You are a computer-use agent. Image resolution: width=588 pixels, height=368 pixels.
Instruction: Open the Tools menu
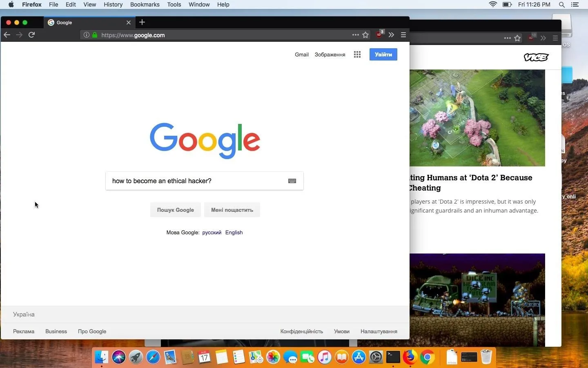coord(174,4)
